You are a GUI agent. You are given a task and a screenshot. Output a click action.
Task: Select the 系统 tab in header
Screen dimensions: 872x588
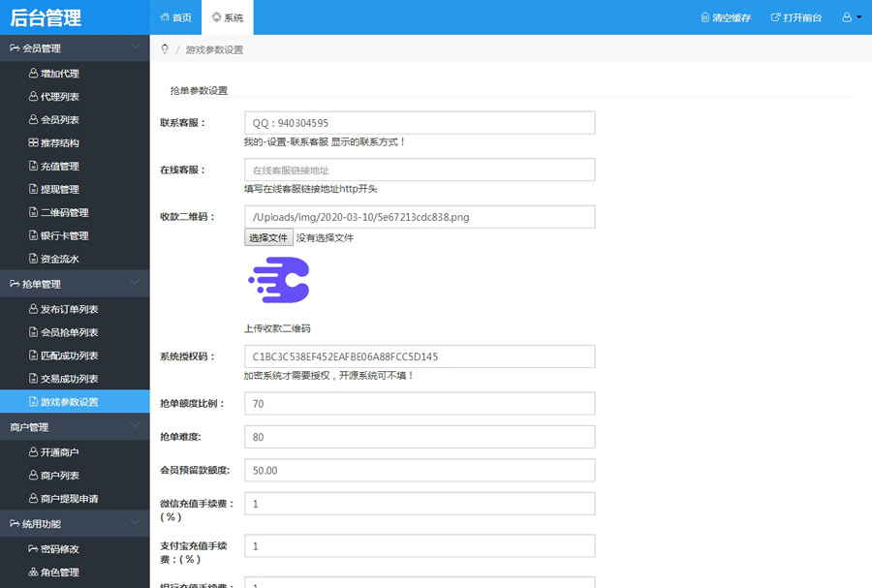pos(228,17)
